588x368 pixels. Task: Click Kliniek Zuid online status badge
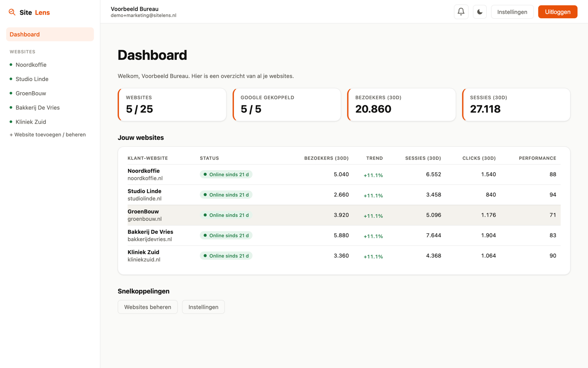coord(226,256)
